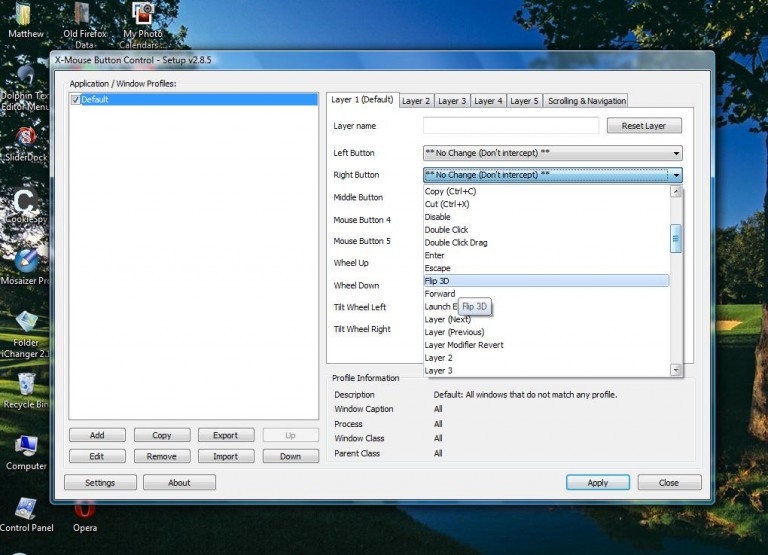
Task: Choose Layer Modifier Revert option
Action: (546, 345)
